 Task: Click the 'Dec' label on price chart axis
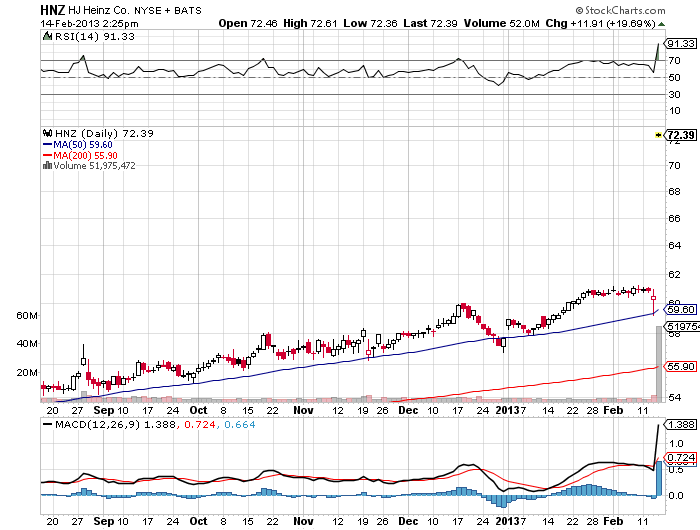tap(408, 410)
